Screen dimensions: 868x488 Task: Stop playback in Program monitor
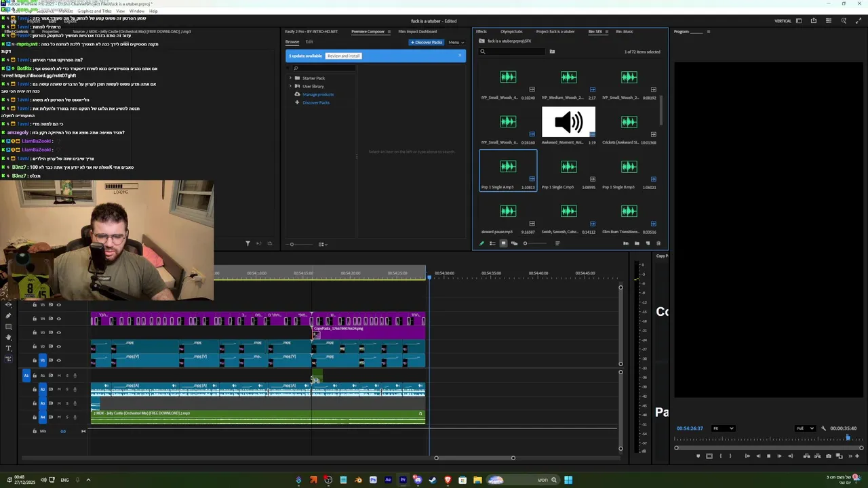[x=768, y=456]
